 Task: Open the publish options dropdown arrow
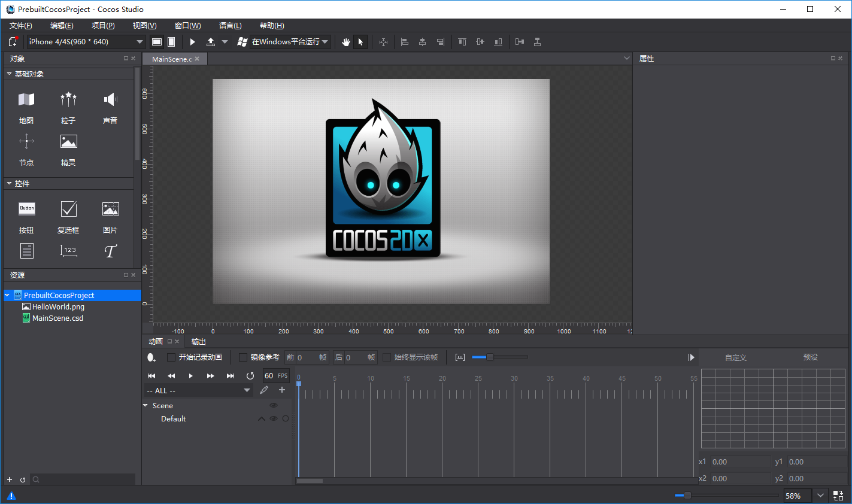coord(225,42)
